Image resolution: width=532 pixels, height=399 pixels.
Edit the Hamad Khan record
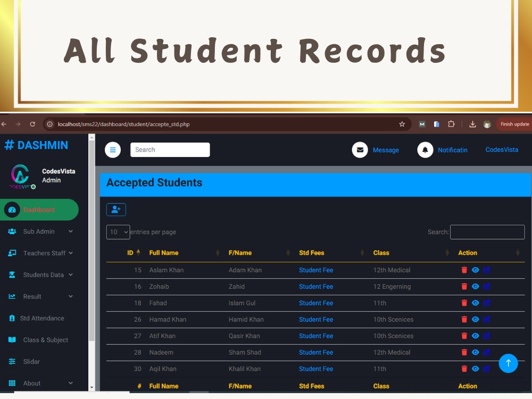[x=487, y=319]
